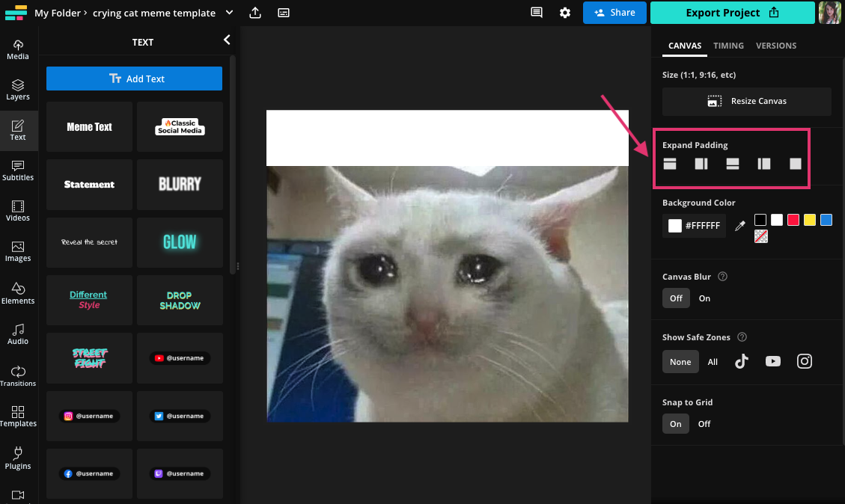The height and width of the screenshot is (504, 845).
Task: Collapse the TEXT panel
Action: [x=227, y=40]
